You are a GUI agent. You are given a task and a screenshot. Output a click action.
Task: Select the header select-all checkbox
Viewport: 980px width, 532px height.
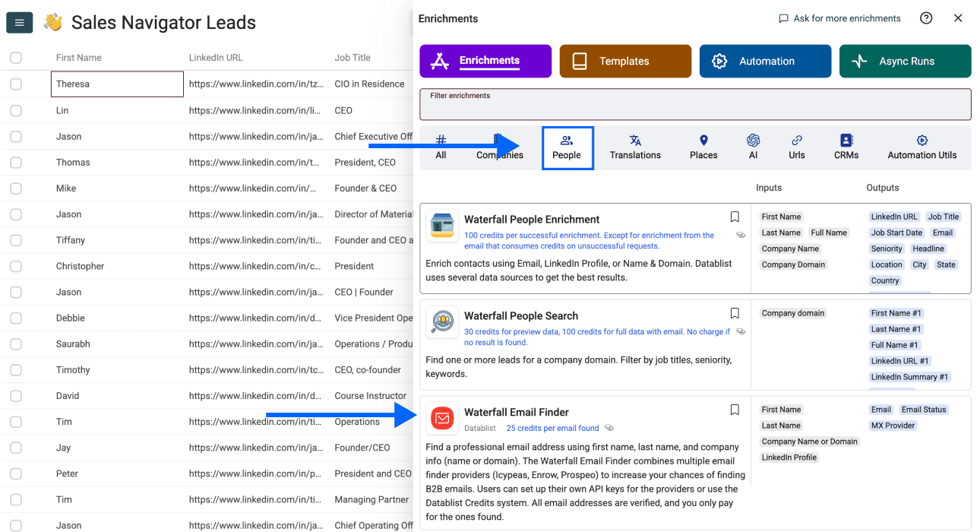(16, 57)
